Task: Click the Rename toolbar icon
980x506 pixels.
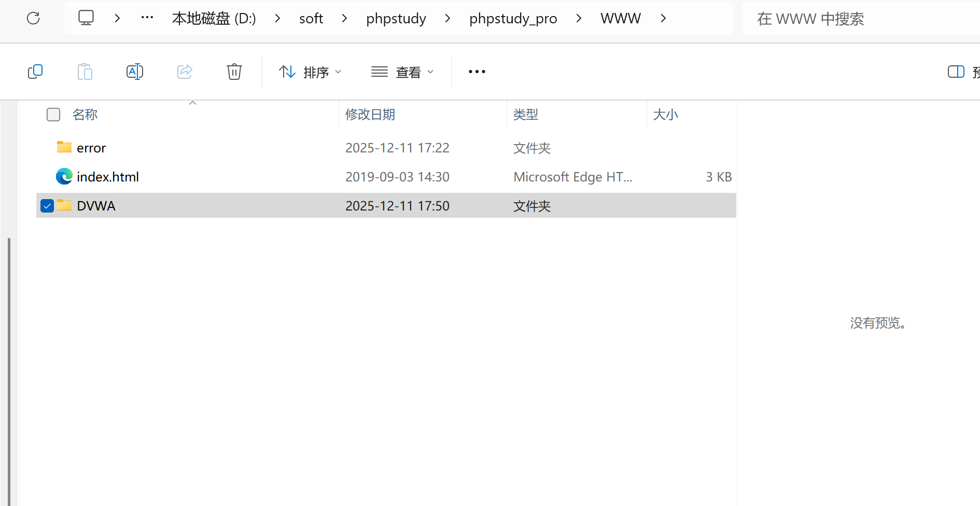Action: (x=135, y=72)
